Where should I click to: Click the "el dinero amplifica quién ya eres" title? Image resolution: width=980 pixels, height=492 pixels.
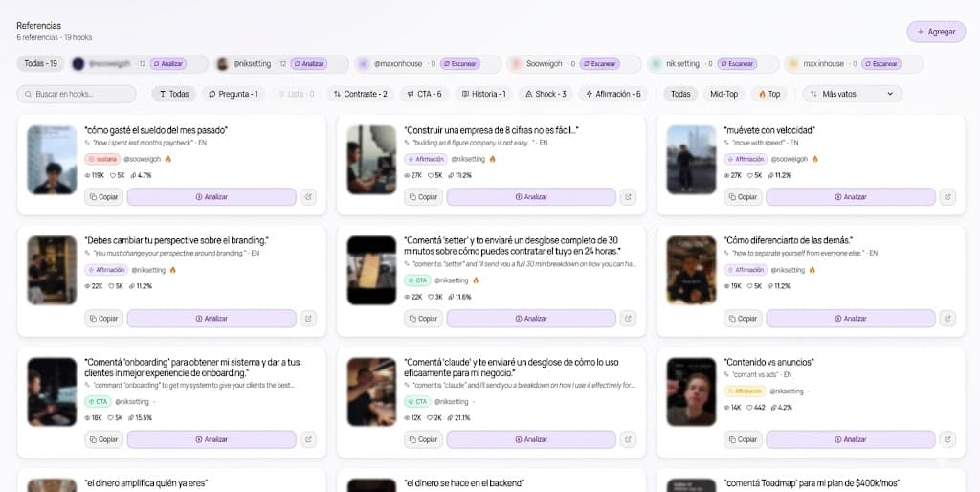click(x=146, y=483)
